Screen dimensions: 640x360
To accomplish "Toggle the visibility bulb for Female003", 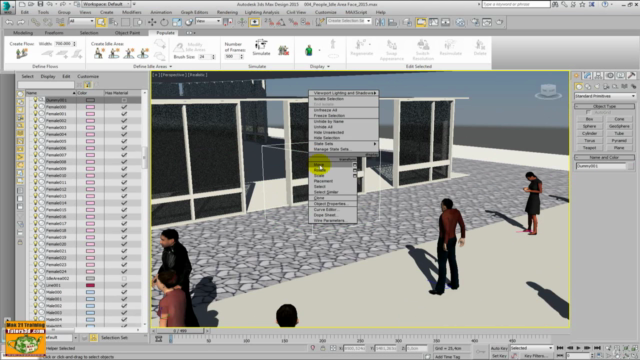I will (36, 127).
